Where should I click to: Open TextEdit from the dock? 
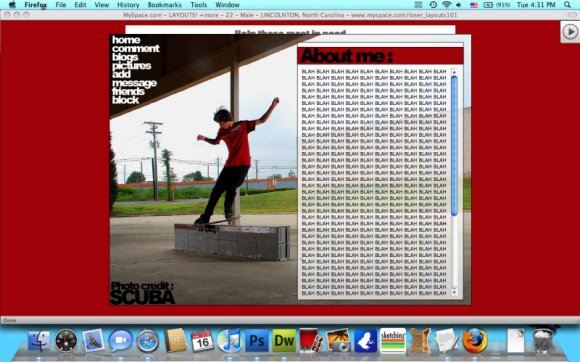point(447,341)
